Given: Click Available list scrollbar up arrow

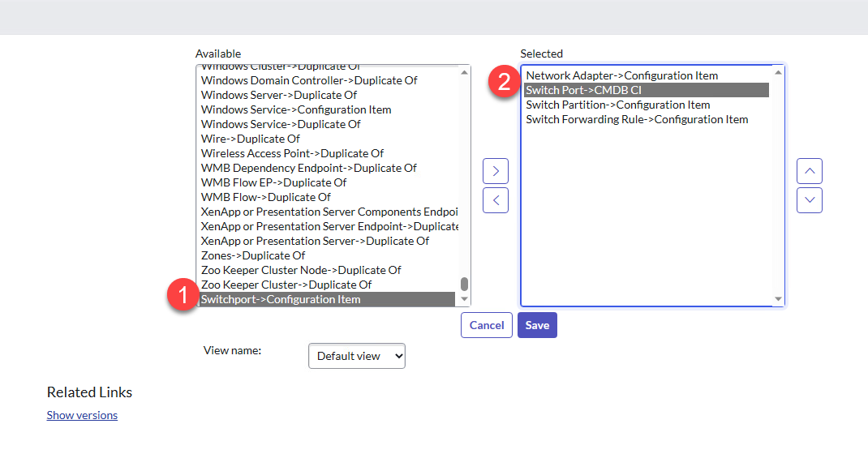Looking at the screenshot, I should (x=465, y=72).
